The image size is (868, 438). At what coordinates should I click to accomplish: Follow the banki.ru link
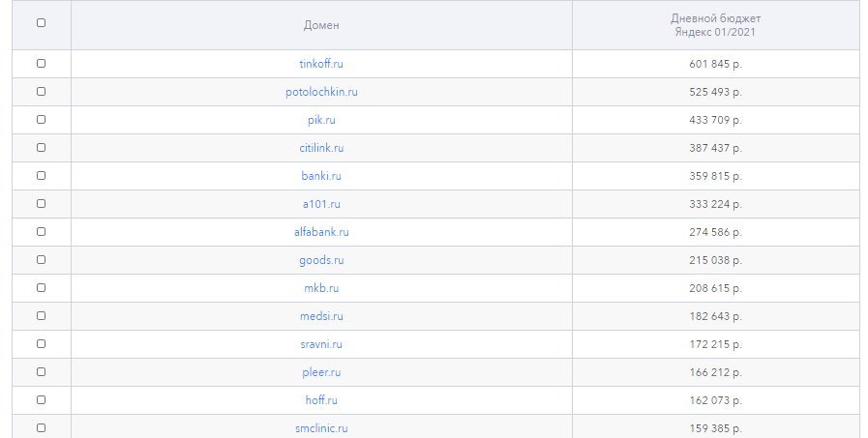coord(321,176)
